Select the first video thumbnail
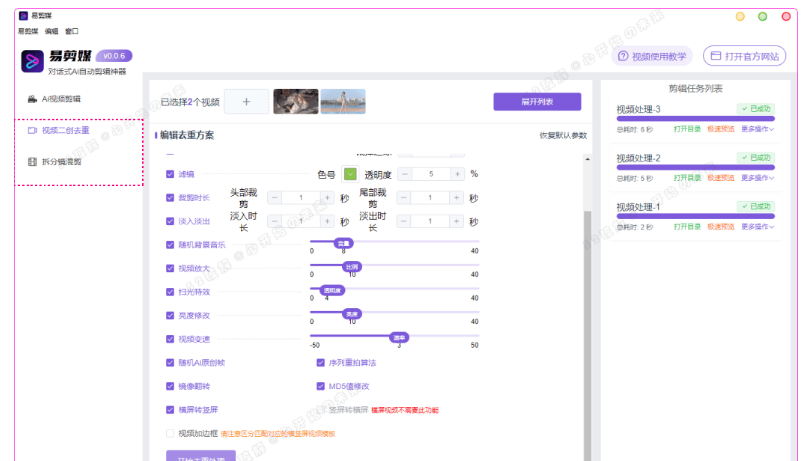 tap(296, 102)
